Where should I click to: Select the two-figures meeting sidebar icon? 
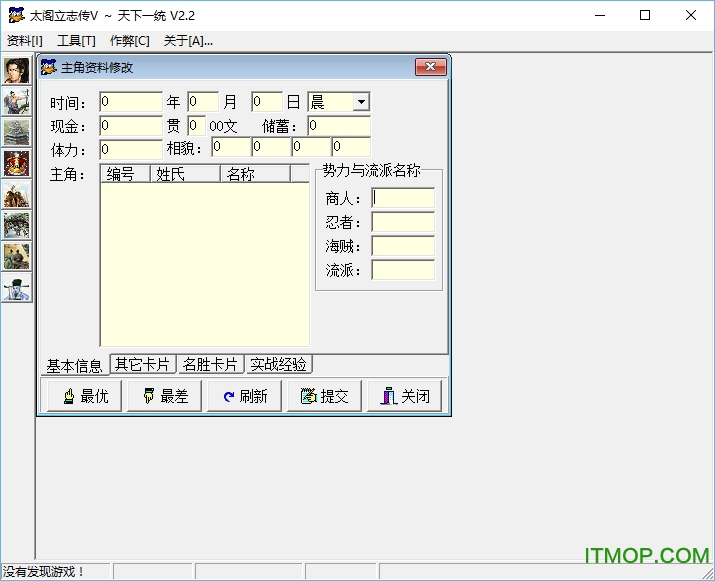[x=16, y=256]
